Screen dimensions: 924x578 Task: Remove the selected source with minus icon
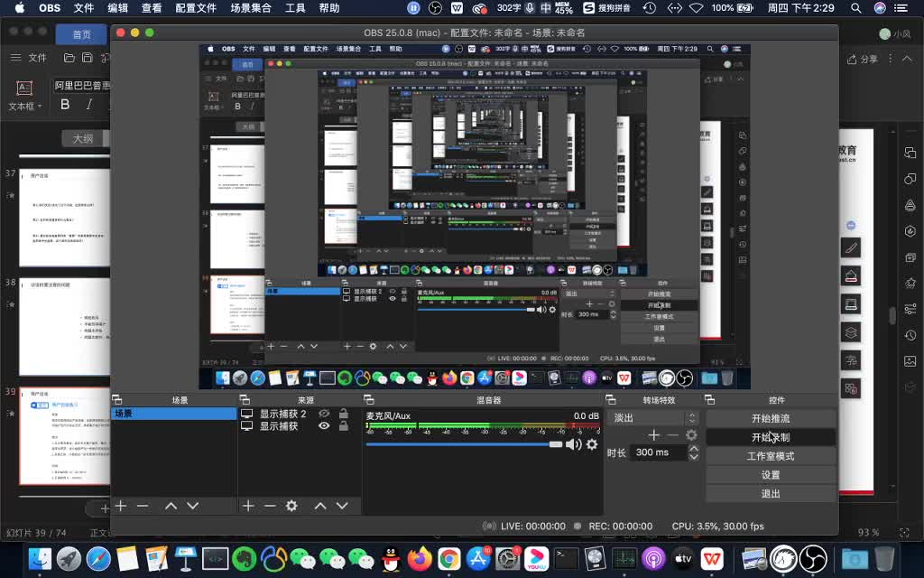pyautogui.click(x=270, y=506)
